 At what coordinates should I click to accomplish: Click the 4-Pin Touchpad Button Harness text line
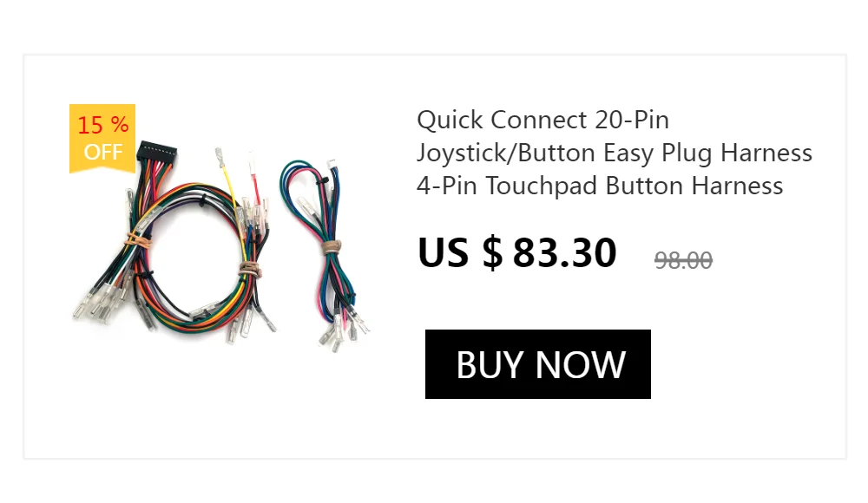pyautogui.click(x=600, y=186)
